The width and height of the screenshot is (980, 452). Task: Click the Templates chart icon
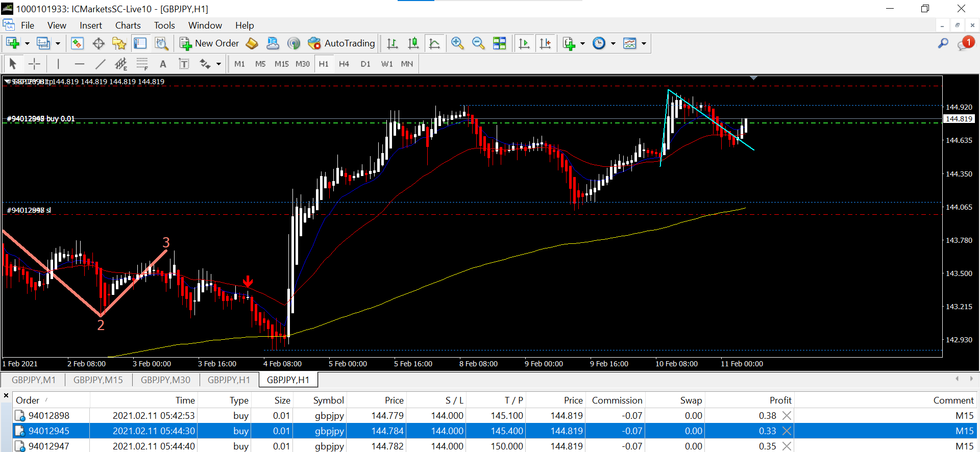630,43
